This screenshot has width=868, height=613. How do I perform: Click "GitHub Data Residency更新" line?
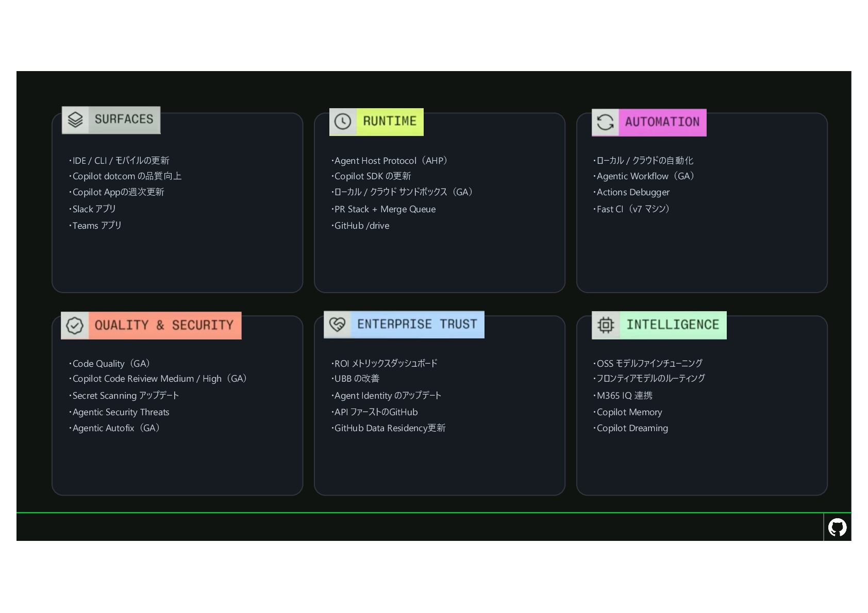click(389, 428)
